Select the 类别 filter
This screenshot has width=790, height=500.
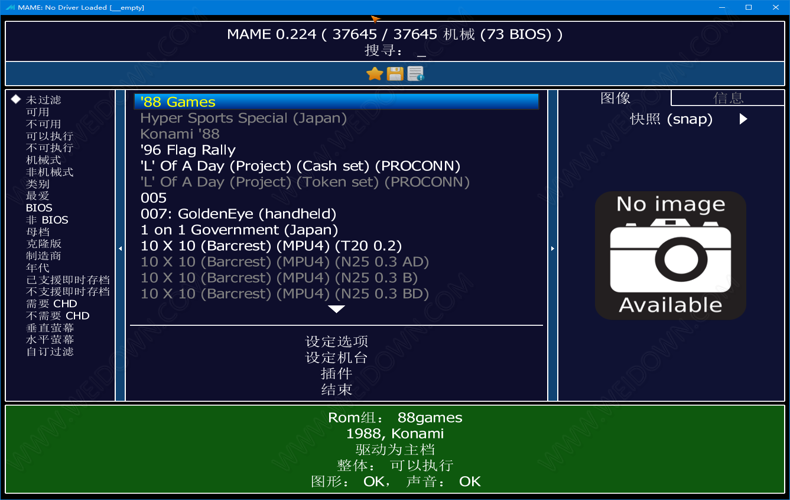pos(37,184)
